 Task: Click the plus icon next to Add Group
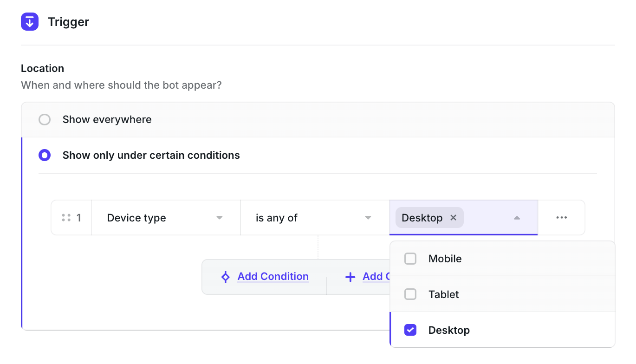350,277
